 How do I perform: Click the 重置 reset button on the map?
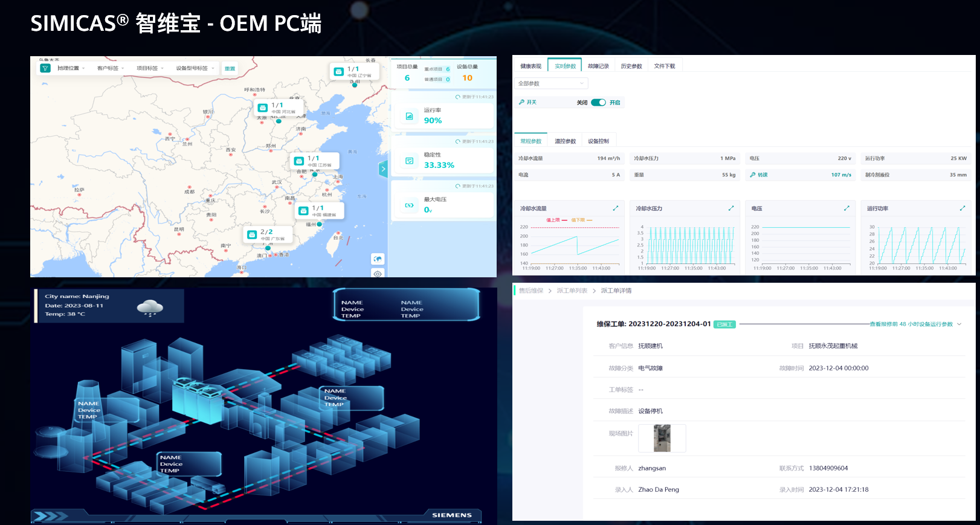230,68
